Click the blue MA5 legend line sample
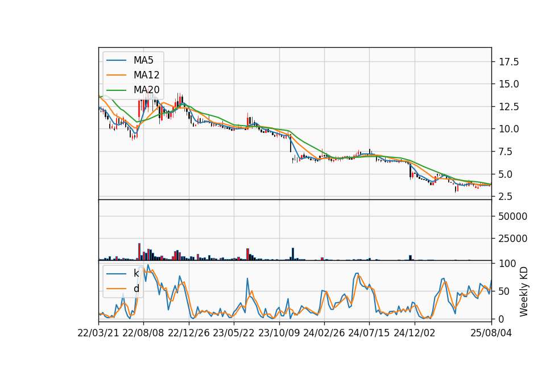The image size is (546, 392). pyautogui.click(x=116, y=60)
